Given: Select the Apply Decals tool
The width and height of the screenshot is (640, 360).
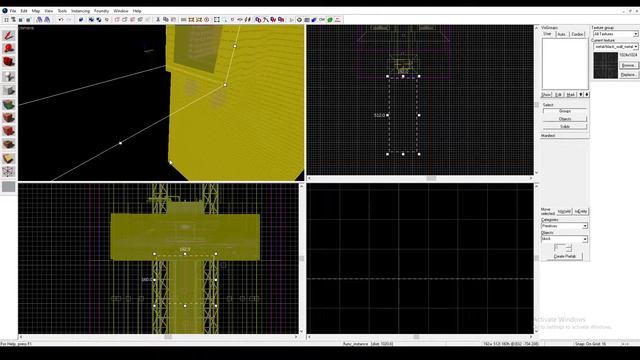Looking at the screenshot, I should coord(8,131).
